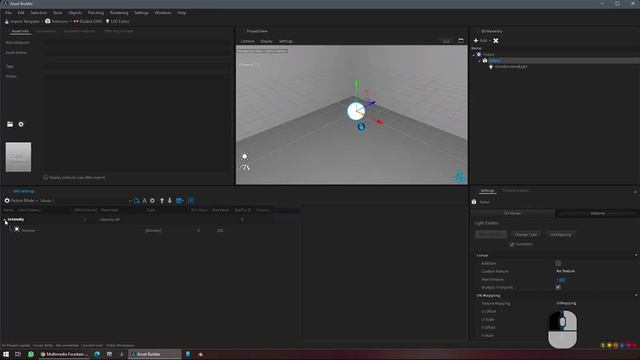Click the round gear icon in the DMX toolbar
This screenshot has height=360, width=640.
pyautogui.click(x=152, y=200)
